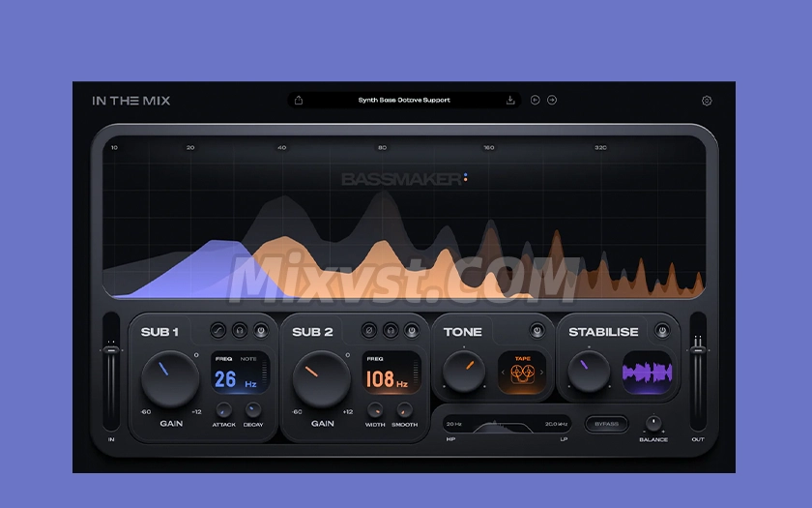Click the SMOOTH knob
Image resolution: width=812 pixels, height=508 pixels.
click(404, 410)
